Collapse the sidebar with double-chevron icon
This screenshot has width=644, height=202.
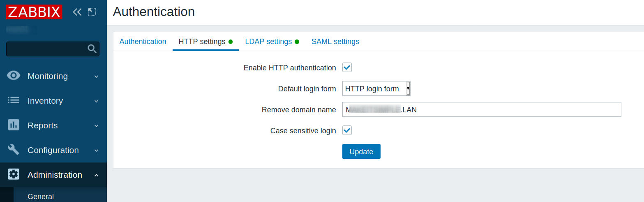(77, 12)
